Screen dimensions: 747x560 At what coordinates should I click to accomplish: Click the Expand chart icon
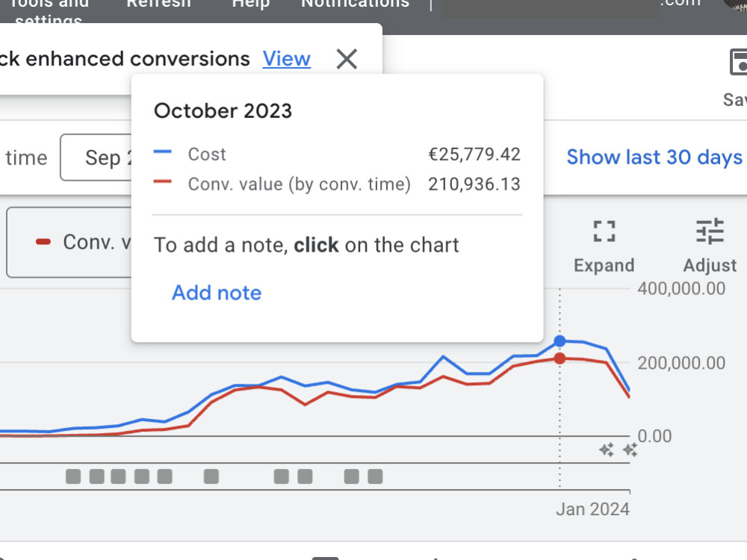pos(604,231)
